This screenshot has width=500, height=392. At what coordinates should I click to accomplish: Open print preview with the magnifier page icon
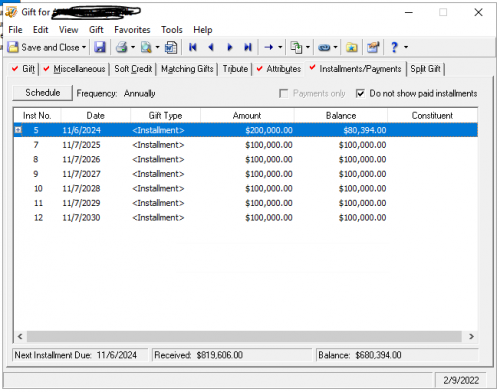point(146,47)
